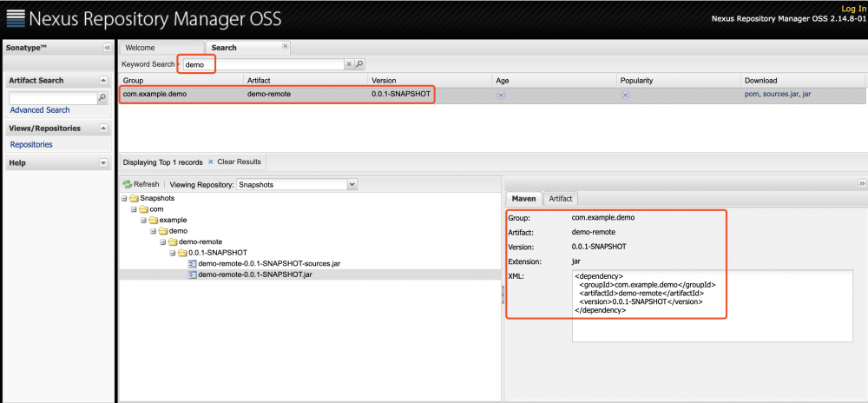Collapse the Artifact Search section
The height and width of the screenshot is (403, 868).
pos(104,81)
